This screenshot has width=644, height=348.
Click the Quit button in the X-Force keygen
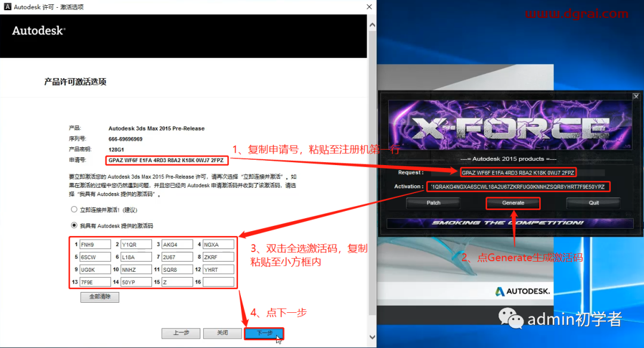point(593,203)
